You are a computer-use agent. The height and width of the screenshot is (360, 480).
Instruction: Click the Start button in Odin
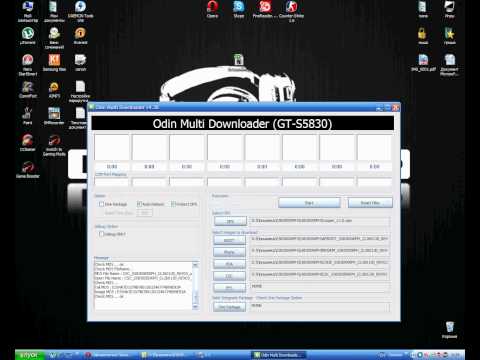coord(309,203)
